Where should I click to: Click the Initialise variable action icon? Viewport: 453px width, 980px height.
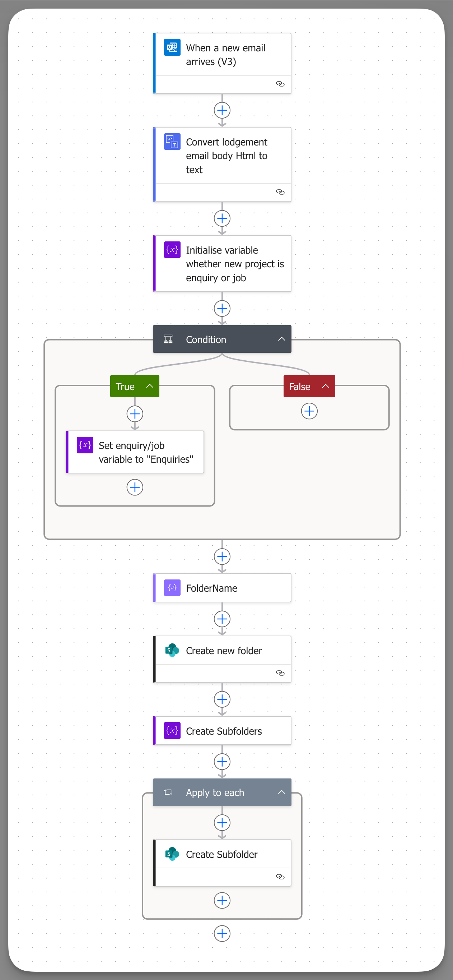172,250
